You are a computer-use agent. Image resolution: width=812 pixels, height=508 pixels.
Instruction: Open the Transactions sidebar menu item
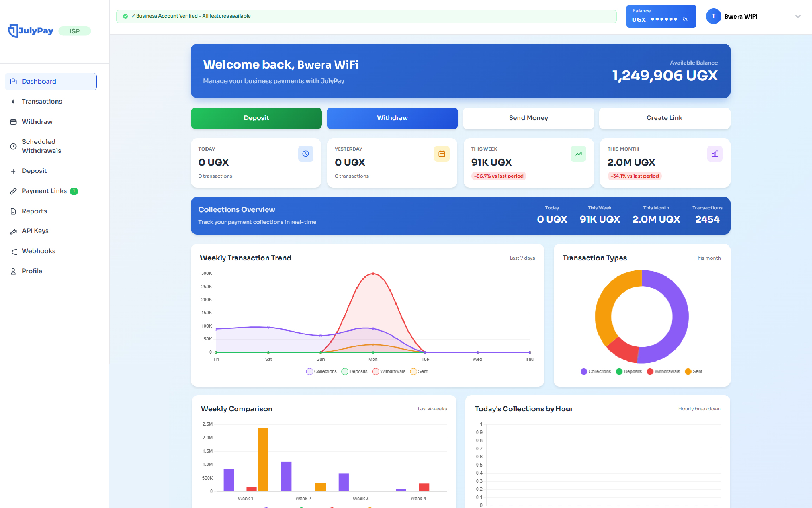pyautogui.click(x=42, y=102)
